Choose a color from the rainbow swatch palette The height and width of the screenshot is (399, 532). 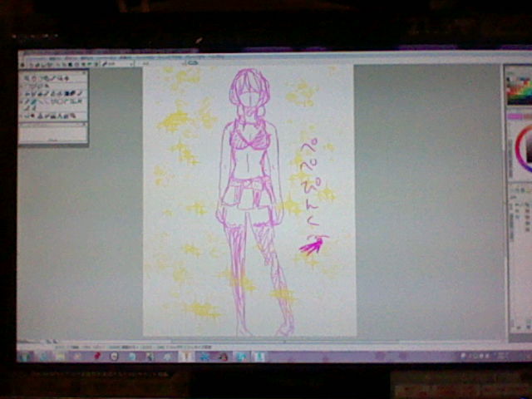[x=519, y=90]
